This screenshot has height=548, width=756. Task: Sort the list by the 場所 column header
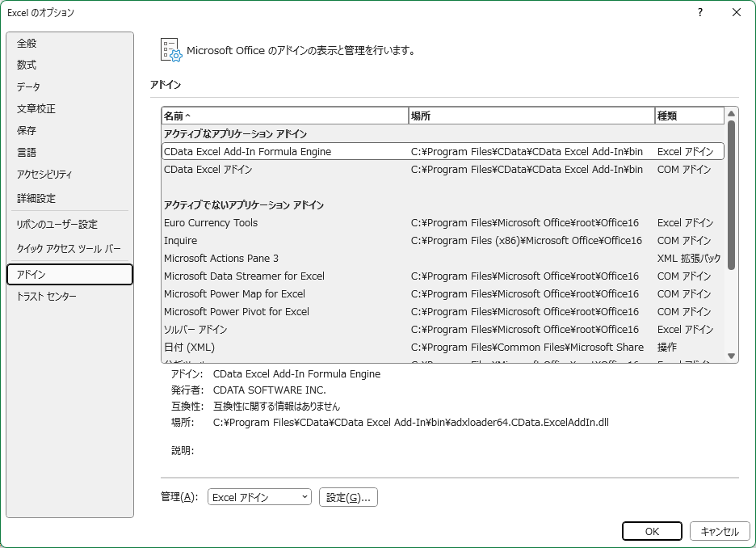(531, 116)
